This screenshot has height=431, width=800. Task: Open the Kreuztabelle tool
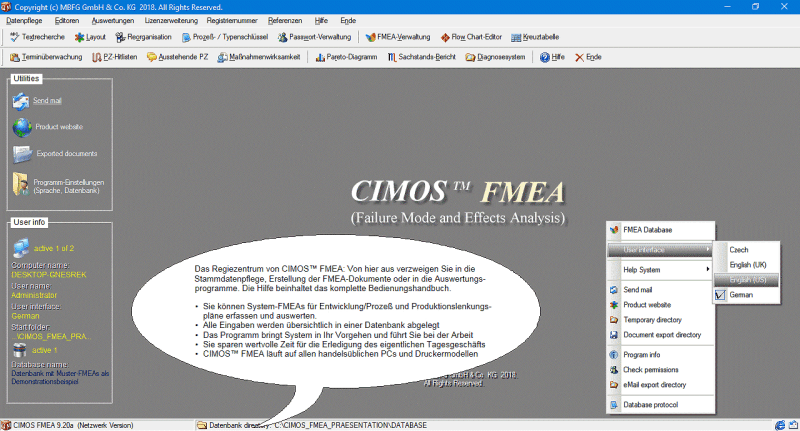pyautogui.click(x=535, y=37)
